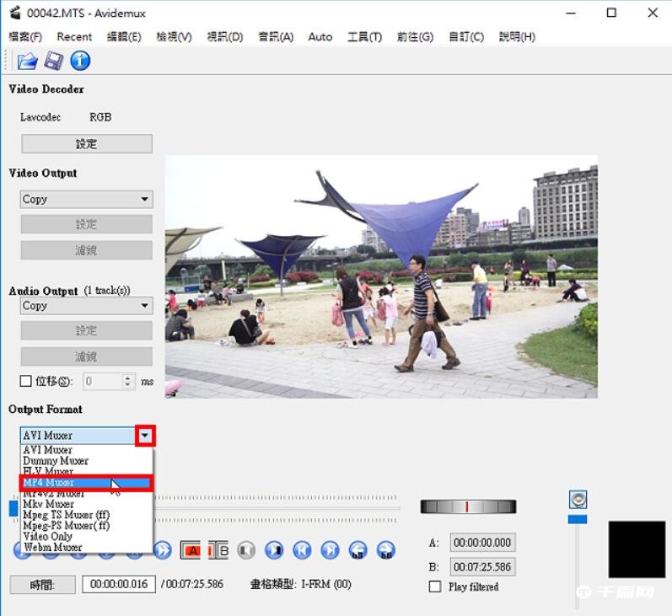Open the 前往(G) menu
672x616 pixels.
point(415,37)
